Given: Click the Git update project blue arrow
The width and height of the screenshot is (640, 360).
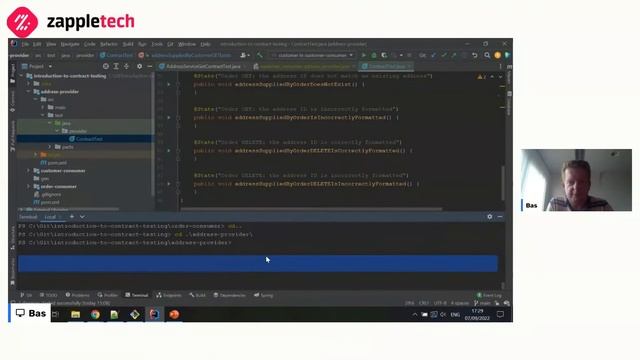Looking at the screenshot, I should pos(433,55).
